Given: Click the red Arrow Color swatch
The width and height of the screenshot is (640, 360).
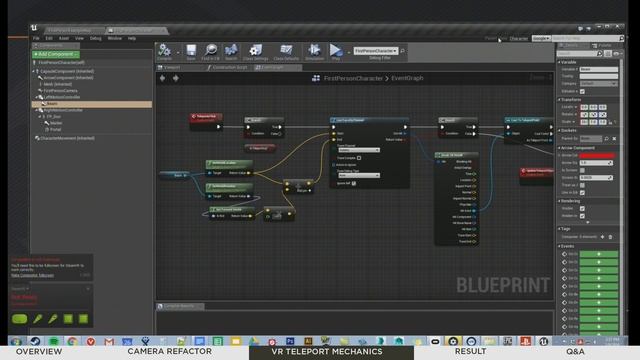Looking at the screenshot, I should click(597, 156).
